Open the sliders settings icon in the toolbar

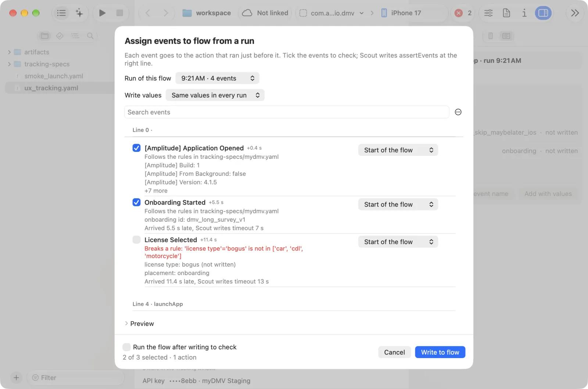488,13
